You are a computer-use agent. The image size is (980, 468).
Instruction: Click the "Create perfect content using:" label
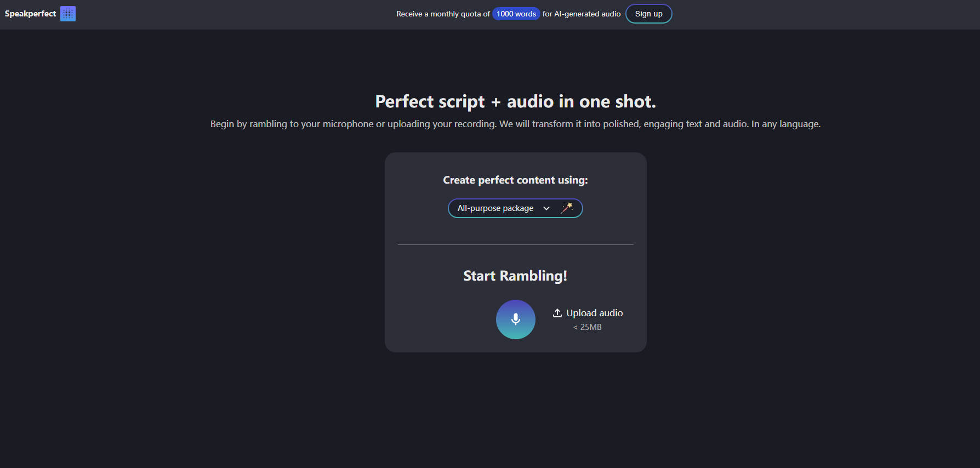point(515,180)
